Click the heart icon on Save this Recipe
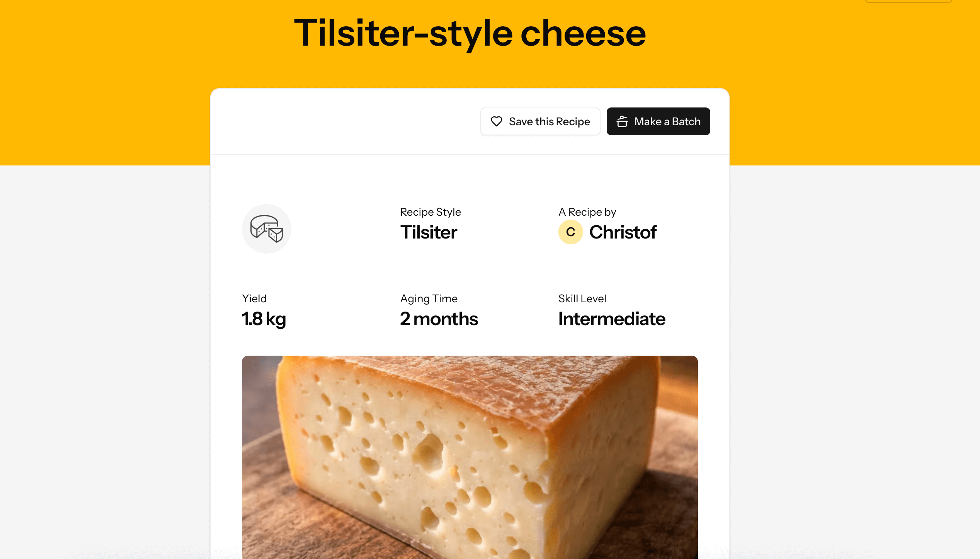 [x=496, y=121]
